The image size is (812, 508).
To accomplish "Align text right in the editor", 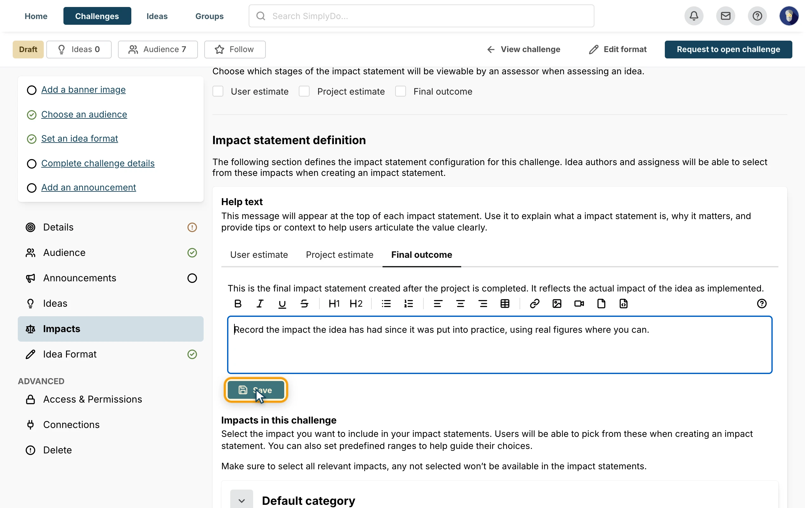I will pyautogui.click(x=483, y=304).
